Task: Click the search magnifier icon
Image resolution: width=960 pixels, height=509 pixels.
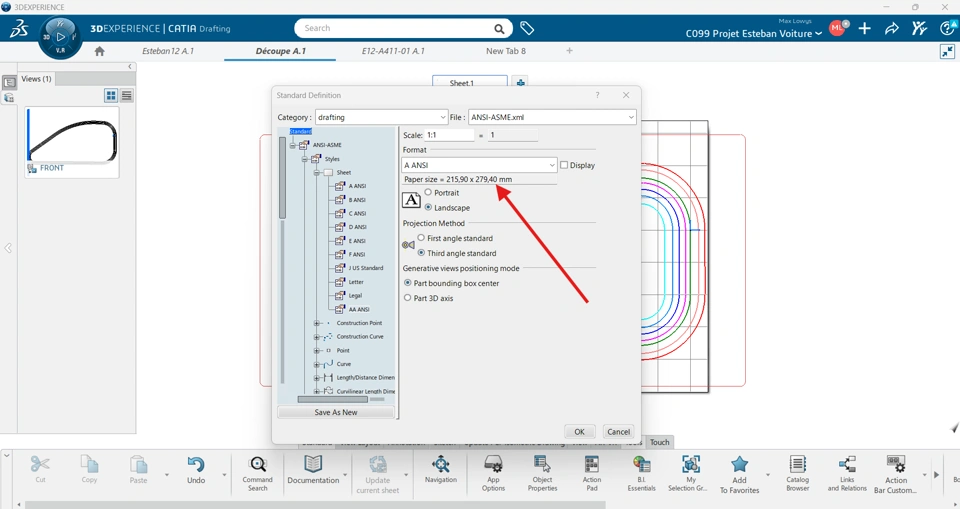Action: (500, 29)
